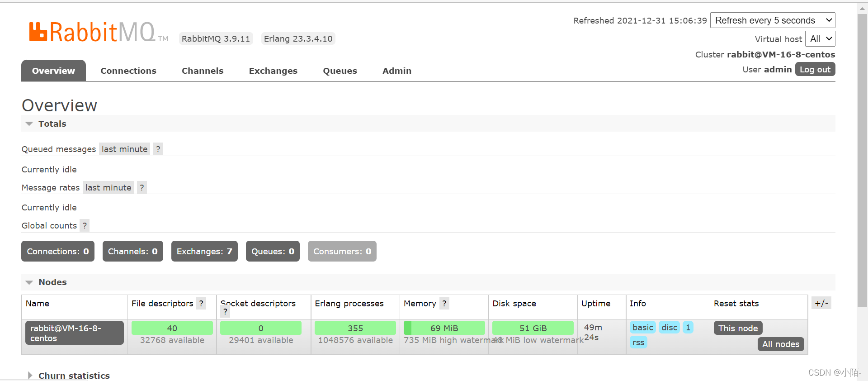The height and width of the screenshot is (381, 868).
Task: Open help for Queued messages
Action: pyautogui.click(x=158, y=149)
